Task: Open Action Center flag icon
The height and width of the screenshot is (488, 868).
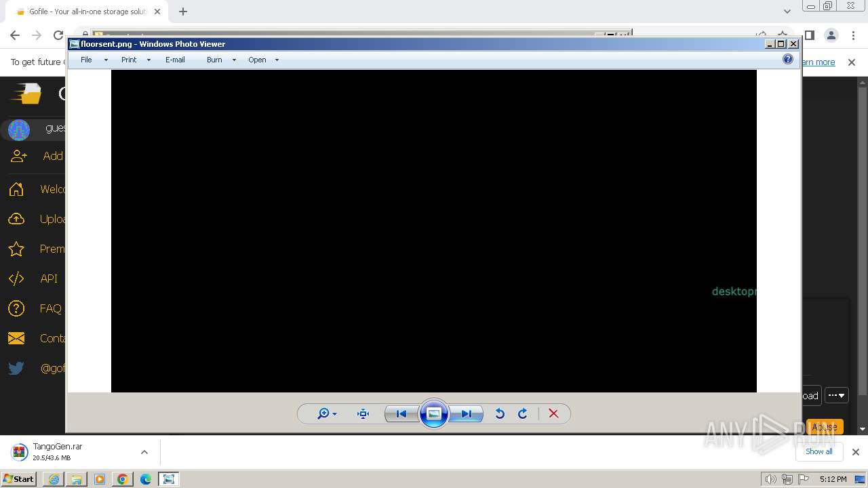Action: pyautogui.click(x=804, y=479)
